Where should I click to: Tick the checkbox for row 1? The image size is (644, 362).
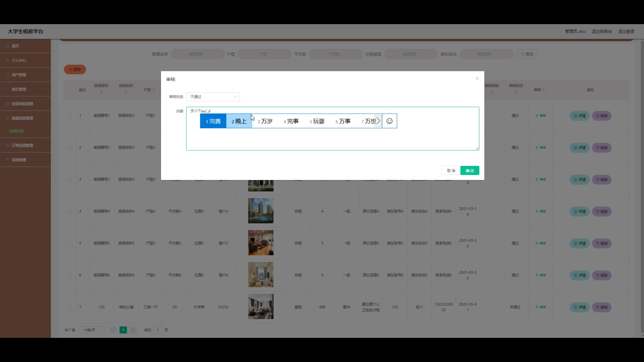point(69,116)
